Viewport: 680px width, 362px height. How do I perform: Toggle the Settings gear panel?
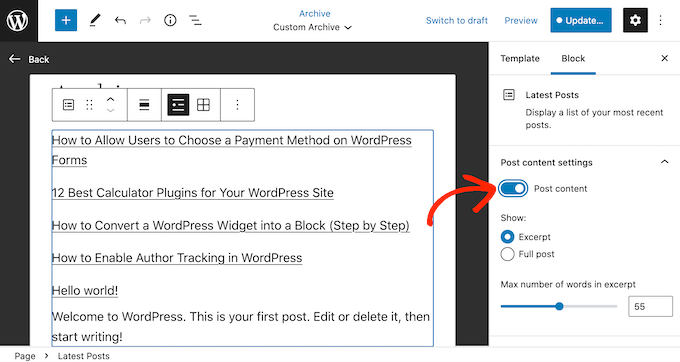pyautogui.click(x=635, y=20)
